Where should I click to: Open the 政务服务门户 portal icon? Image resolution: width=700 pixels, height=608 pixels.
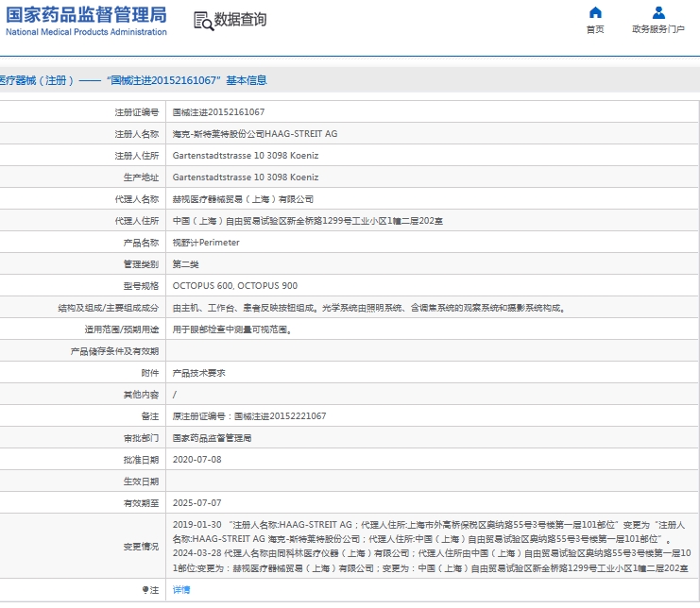click(658, 12)
